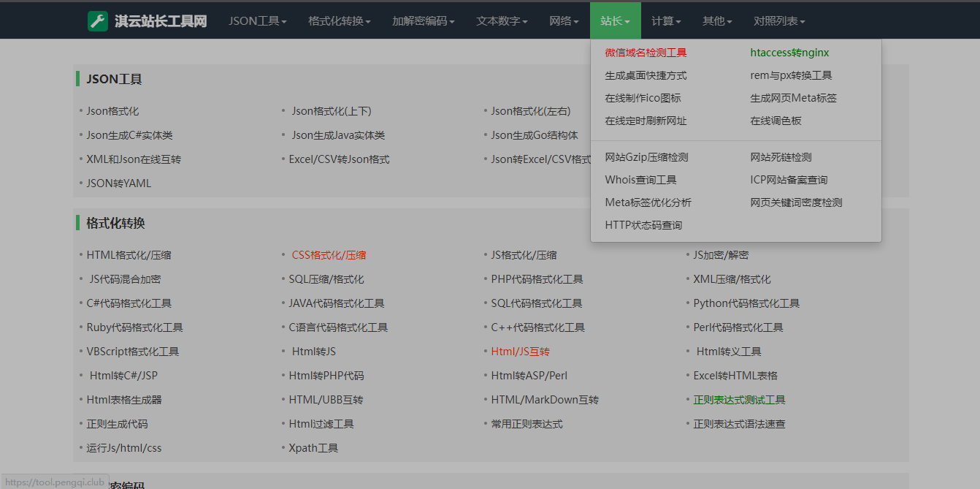This screenshot has height=489, width=980.
Task: Open C语言代码格式化工具 link
Action: click(x=338, y=327)
